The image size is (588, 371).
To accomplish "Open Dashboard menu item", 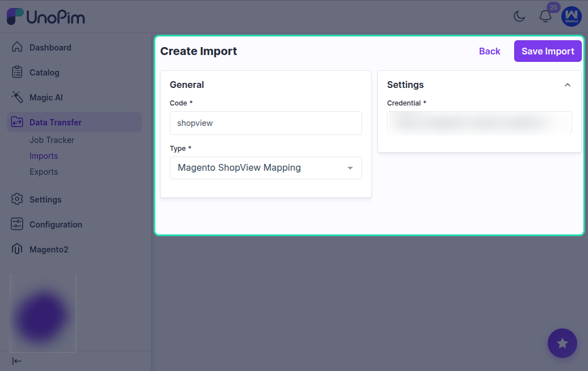I will 51,48.
